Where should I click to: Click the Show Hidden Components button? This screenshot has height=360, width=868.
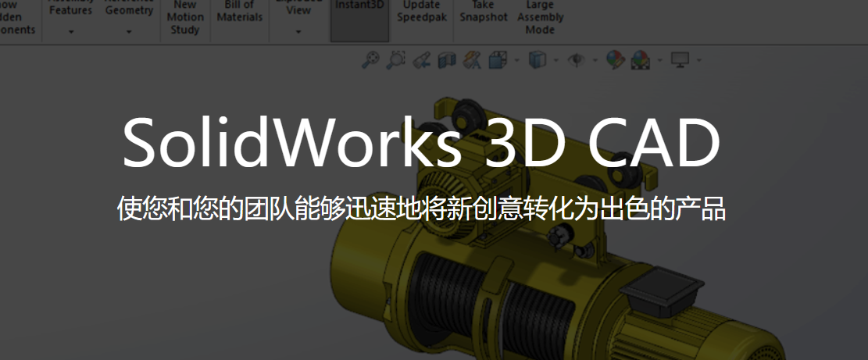(18, 17)
